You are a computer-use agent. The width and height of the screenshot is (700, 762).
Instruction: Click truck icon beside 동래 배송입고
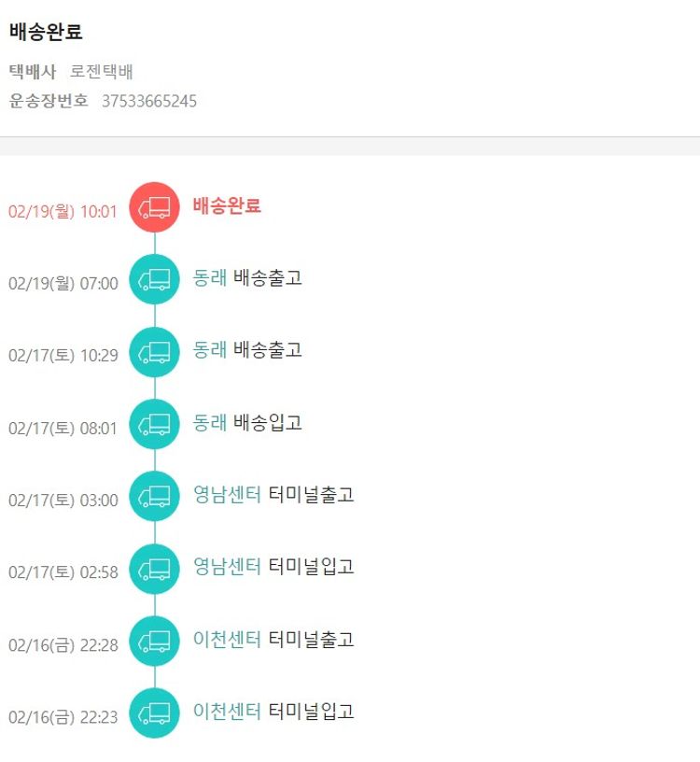point(154,424)
